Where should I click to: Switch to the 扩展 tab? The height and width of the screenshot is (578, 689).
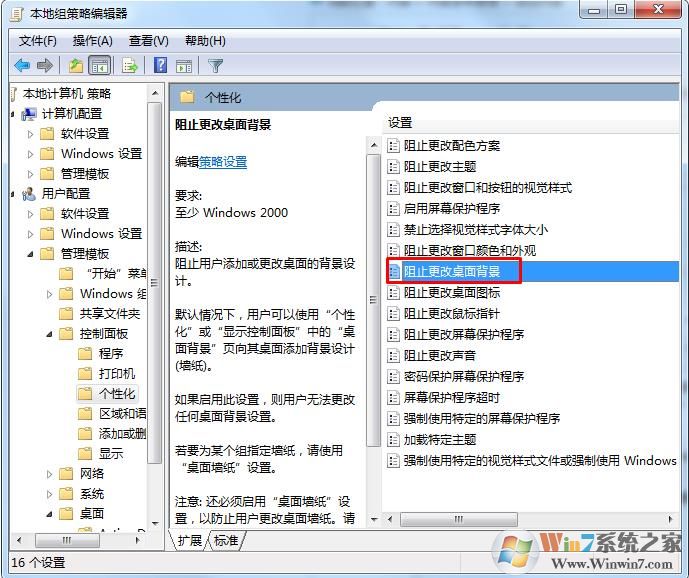click(189, 540)
